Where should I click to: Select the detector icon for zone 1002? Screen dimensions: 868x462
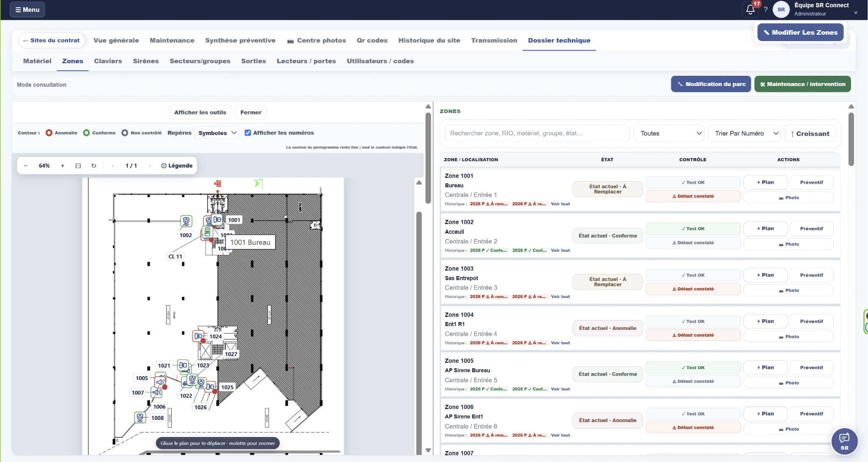tap(186, 221)
